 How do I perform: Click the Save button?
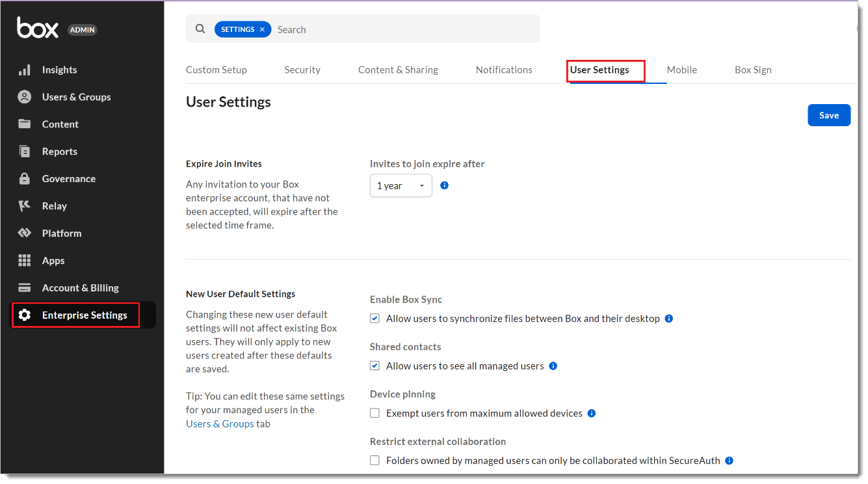[829, 115]
